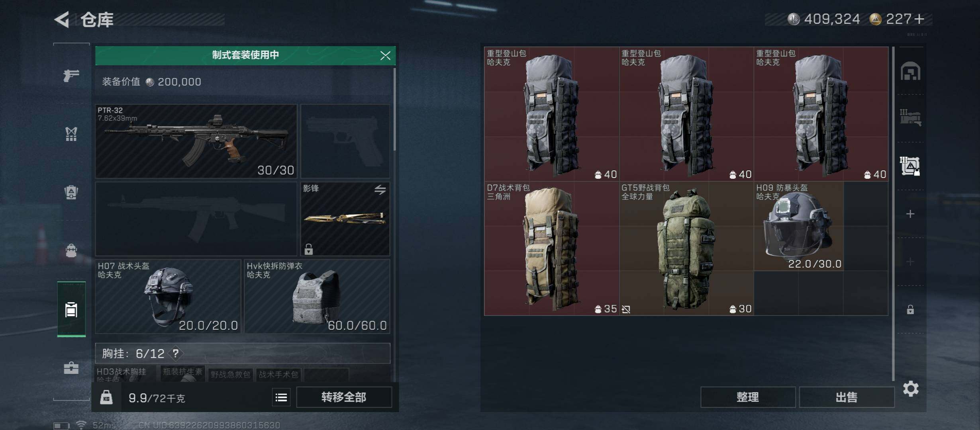The image size is (980, 430).
Task: Close the 制式套装使用中 banner
Action: (x=385, y=55)
